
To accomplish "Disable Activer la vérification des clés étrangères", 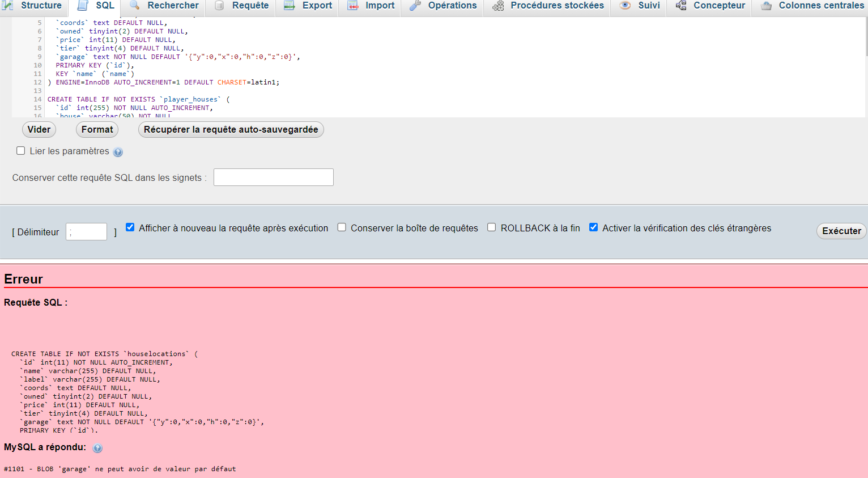I will (x=593, y=227).
